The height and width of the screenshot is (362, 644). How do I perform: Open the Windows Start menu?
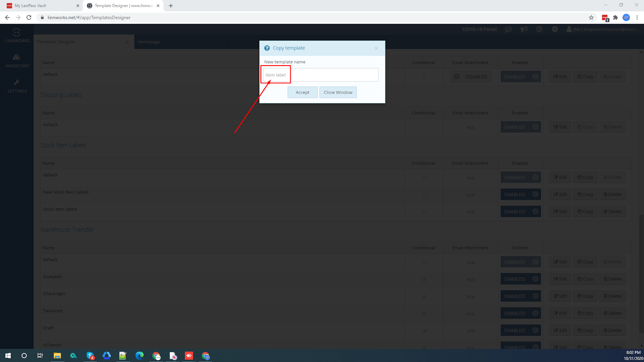coord(8,356)
